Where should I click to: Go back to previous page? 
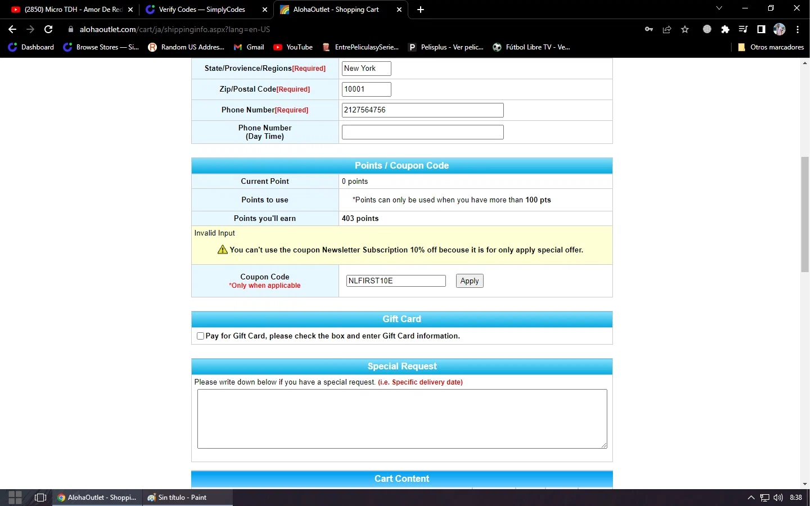tap(12, 29)
